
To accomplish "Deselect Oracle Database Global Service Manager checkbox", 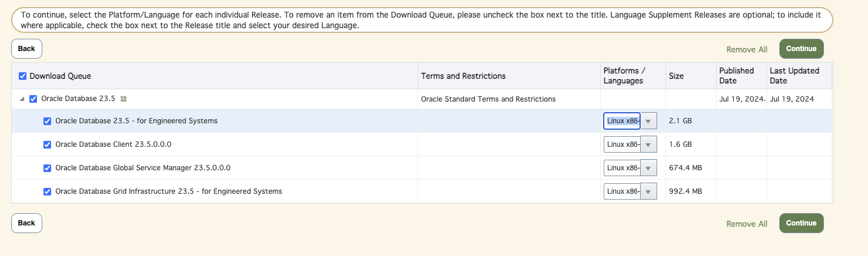I will pos(48,168).
